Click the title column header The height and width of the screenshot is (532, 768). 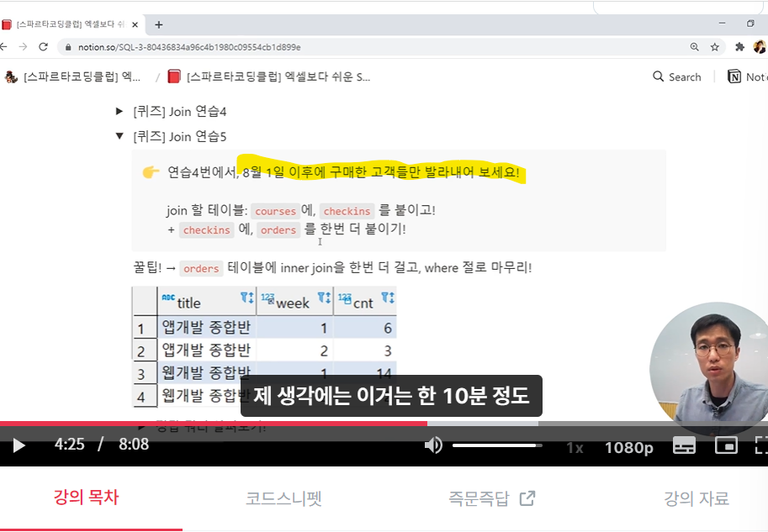207,302
